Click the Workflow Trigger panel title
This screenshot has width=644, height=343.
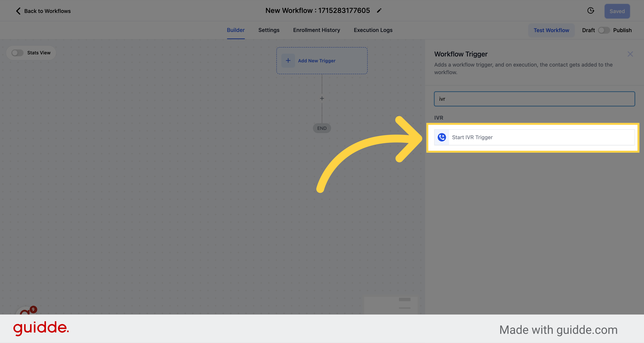(x=461, y=54)
